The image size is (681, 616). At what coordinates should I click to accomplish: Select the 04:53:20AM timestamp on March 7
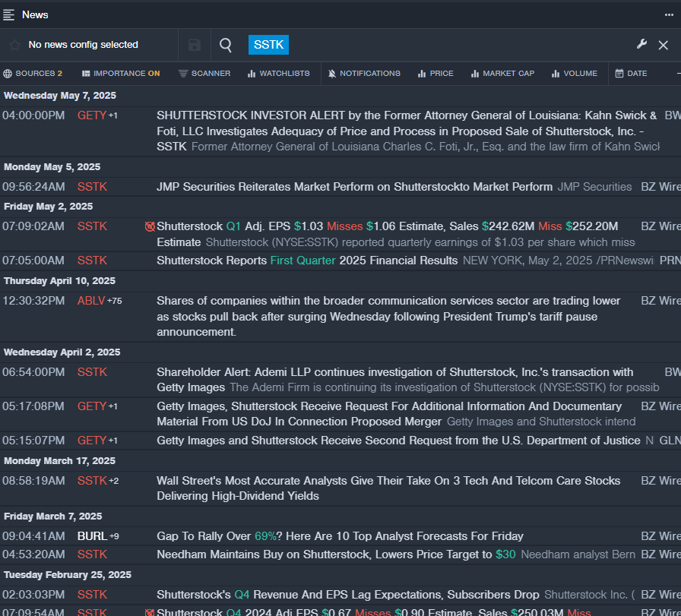coord(33,554)
